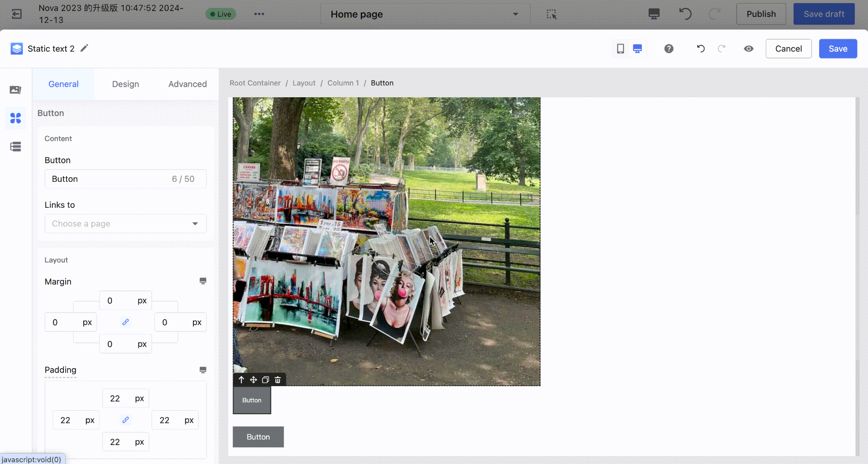The image size is (868, 464).
Task: Switch to desktop device preview
Action: (x=637, y=48)
